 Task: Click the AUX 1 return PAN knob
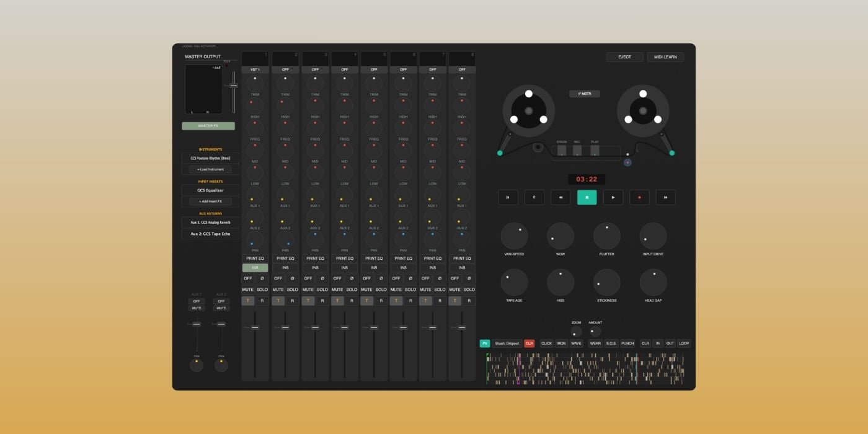pyautogui.click(x=197, y=365)
